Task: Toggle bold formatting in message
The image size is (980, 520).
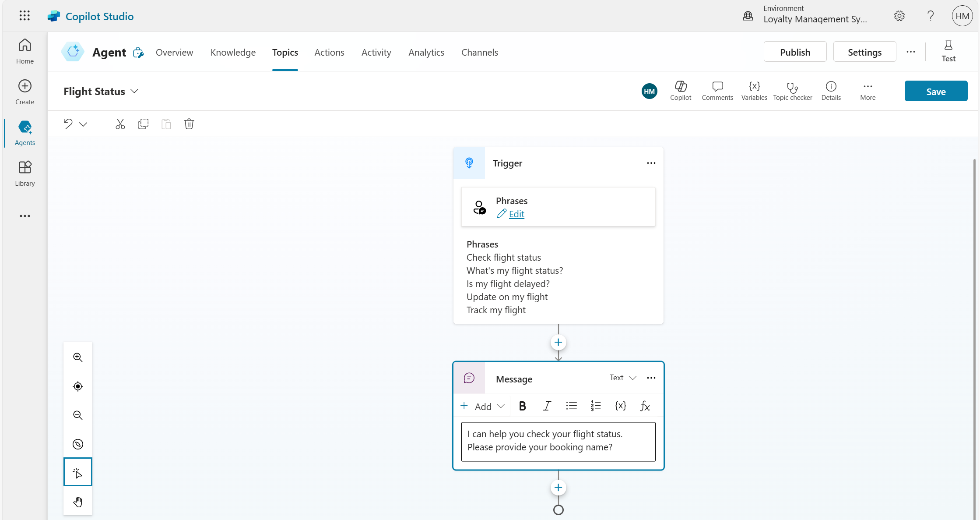Action: [522, 406]
